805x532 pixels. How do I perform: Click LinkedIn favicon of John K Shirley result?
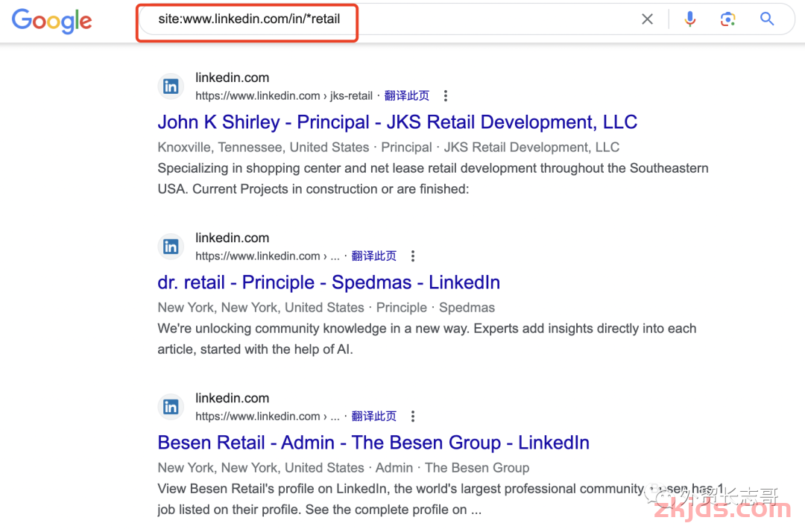tap(171, 86)
